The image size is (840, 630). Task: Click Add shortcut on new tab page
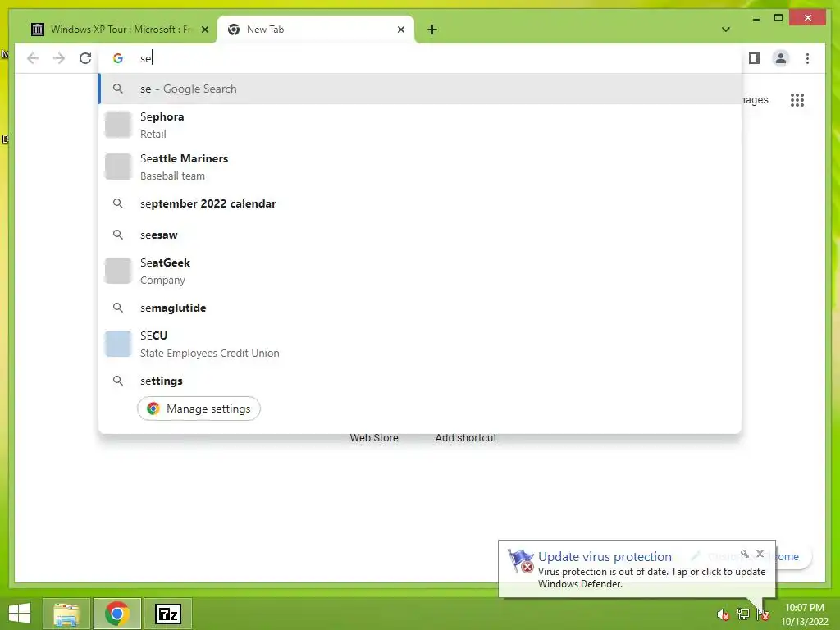(466, 438)
